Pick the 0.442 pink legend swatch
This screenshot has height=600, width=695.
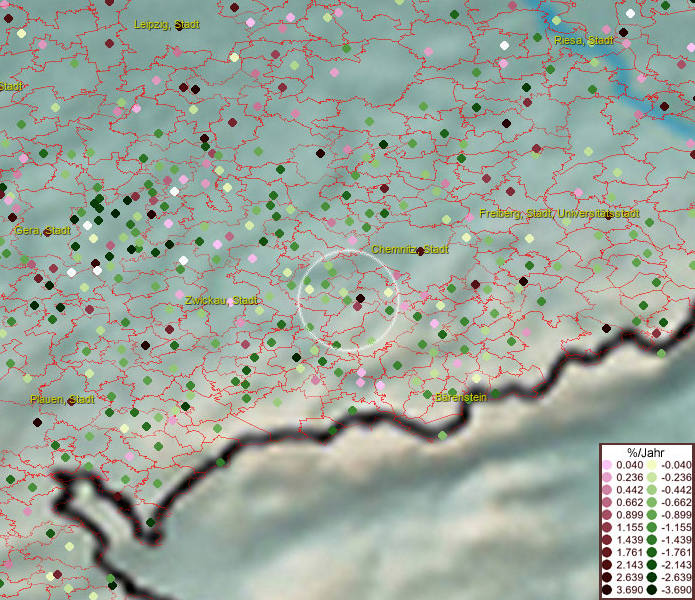607,490
